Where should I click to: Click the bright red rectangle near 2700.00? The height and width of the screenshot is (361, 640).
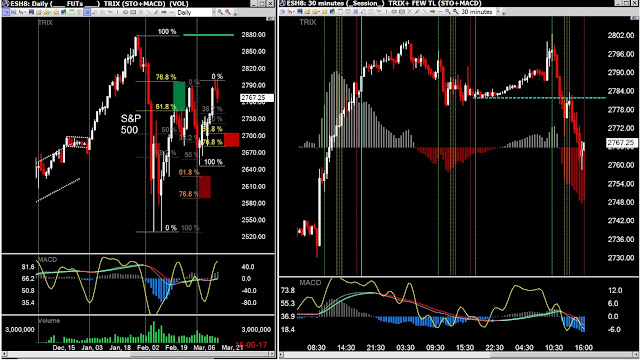click(231, 140)
